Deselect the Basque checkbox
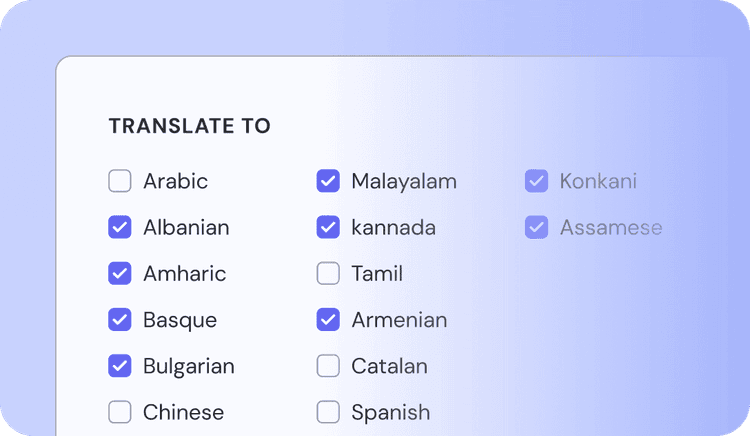This screenshot has width=750, height=436. coord(120,320)
